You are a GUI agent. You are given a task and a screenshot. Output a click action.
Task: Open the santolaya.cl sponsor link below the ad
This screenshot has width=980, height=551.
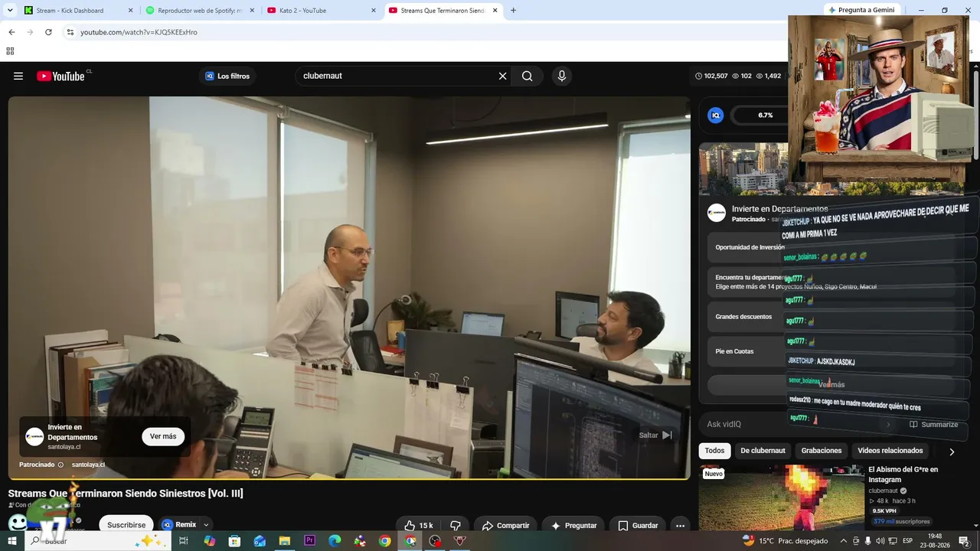88,465
